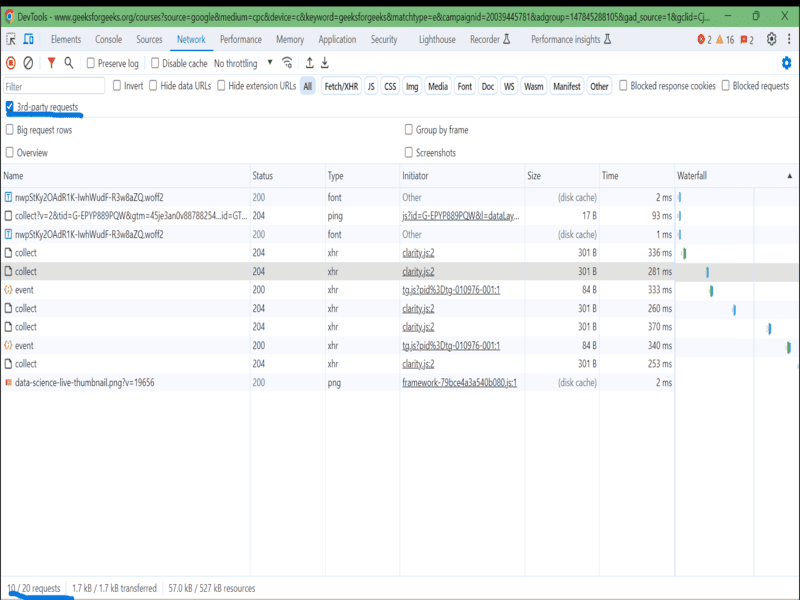The image size is (800, 600).
Task: Open network conditions wifi icon
Action: [288, 63]
